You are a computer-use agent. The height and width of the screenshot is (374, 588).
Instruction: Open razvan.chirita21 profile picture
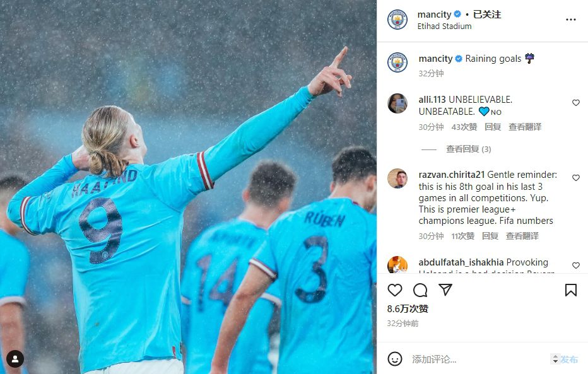(397, 178)
